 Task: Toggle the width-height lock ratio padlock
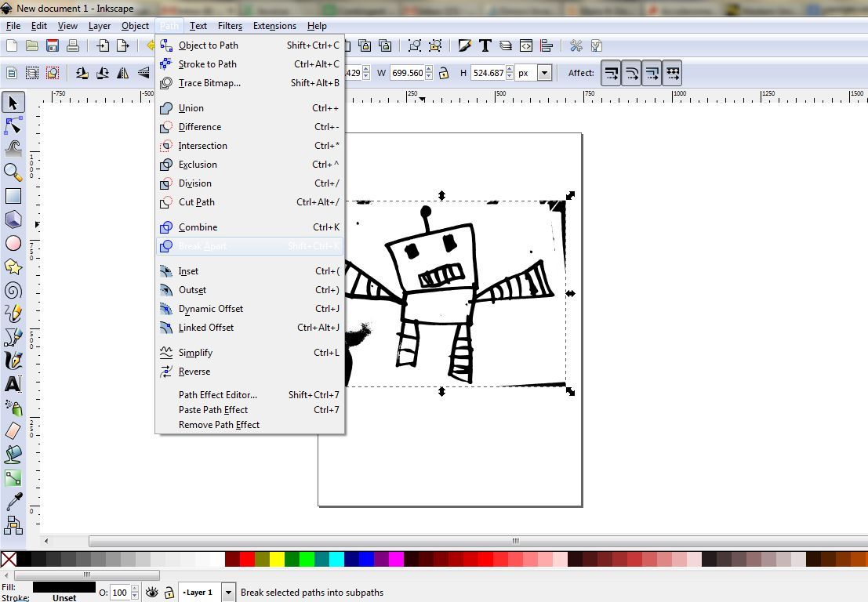coord(444,73)
